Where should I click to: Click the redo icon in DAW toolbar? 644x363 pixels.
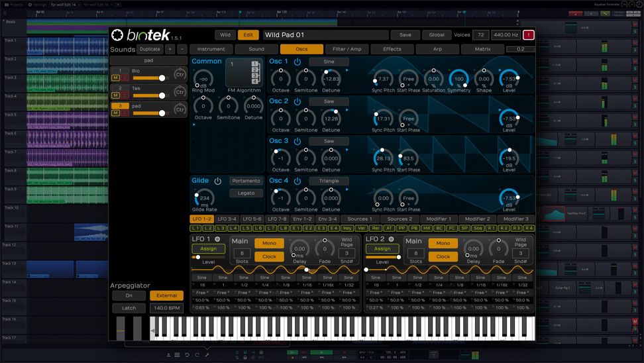coord(197,355)
